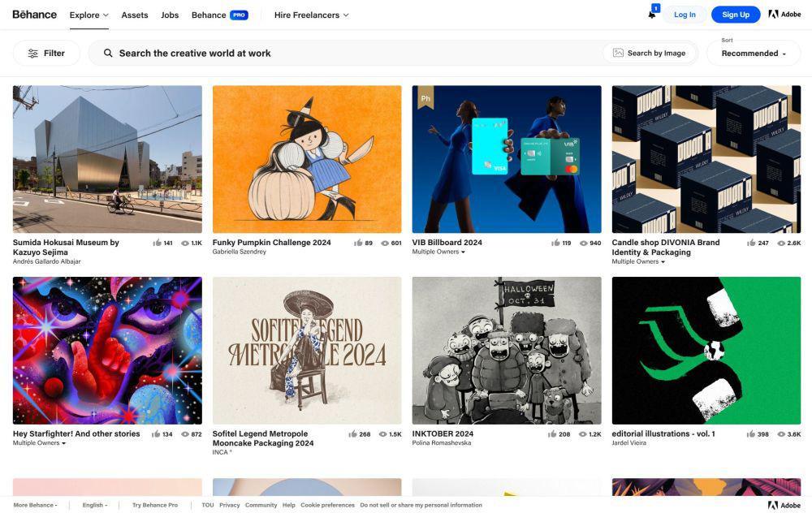Open the English language selector
The height and width of the screenshot is (513, 812).
tap(95, 505)
